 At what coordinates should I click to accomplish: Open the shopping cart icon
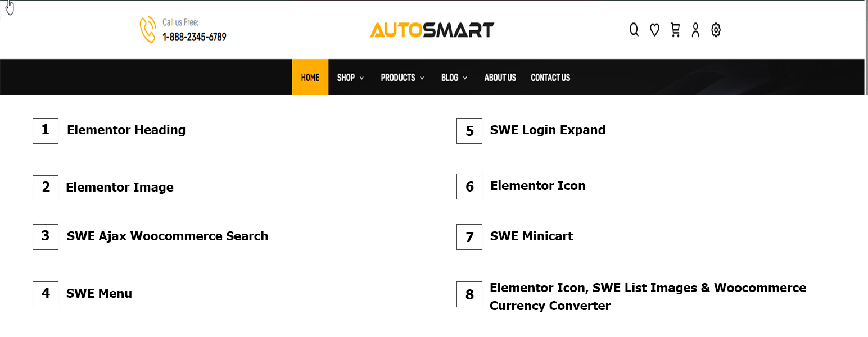click(x=675, y=30)
